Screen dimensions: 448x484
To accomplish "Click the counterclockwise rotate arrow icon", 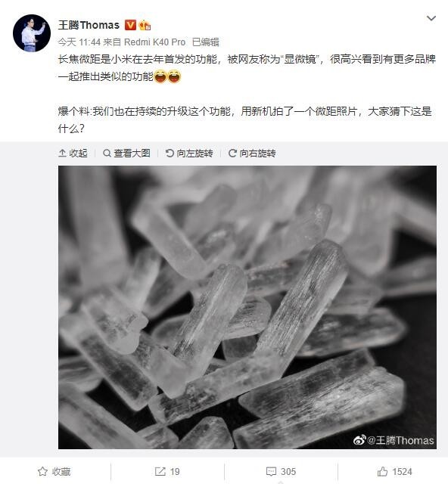I will point(170,153).
